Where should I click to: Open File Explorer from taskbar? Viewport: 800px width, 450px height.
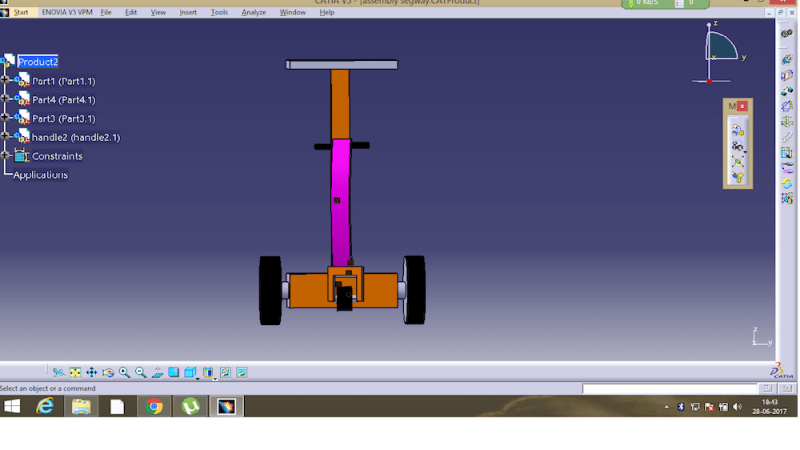point(81,407)
